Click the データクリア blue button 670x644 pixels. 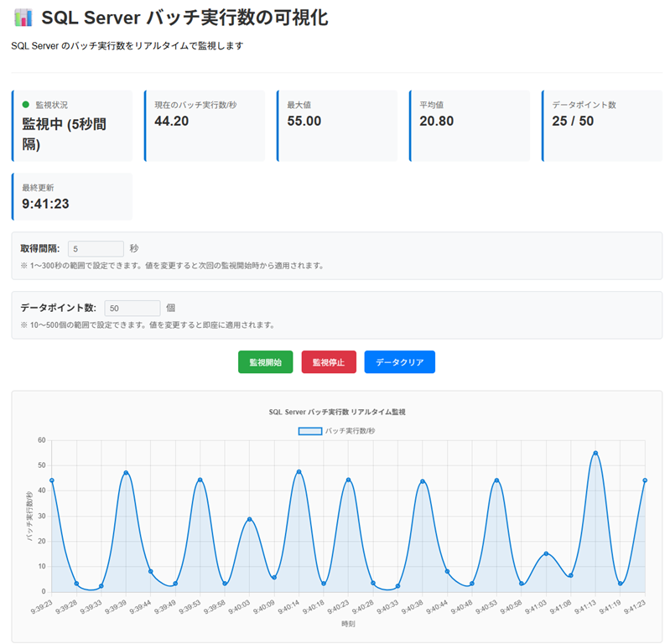coord(399,362)
